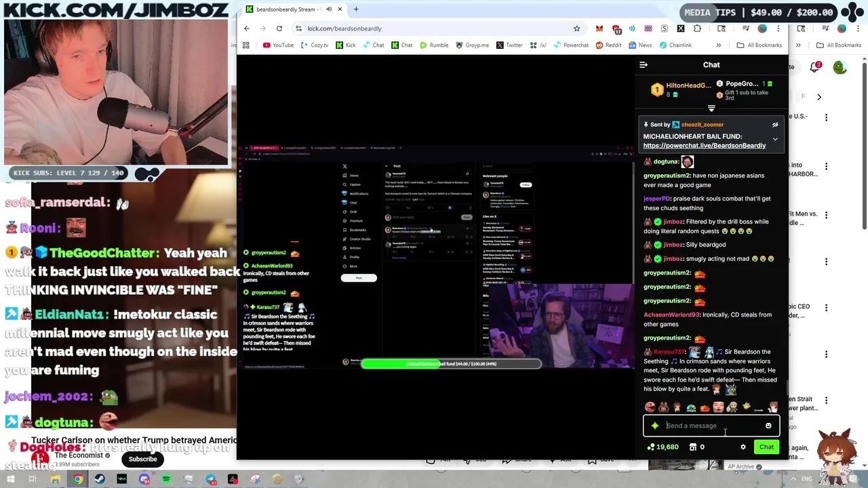Open the Reddit bookmark

coord(608,45)
